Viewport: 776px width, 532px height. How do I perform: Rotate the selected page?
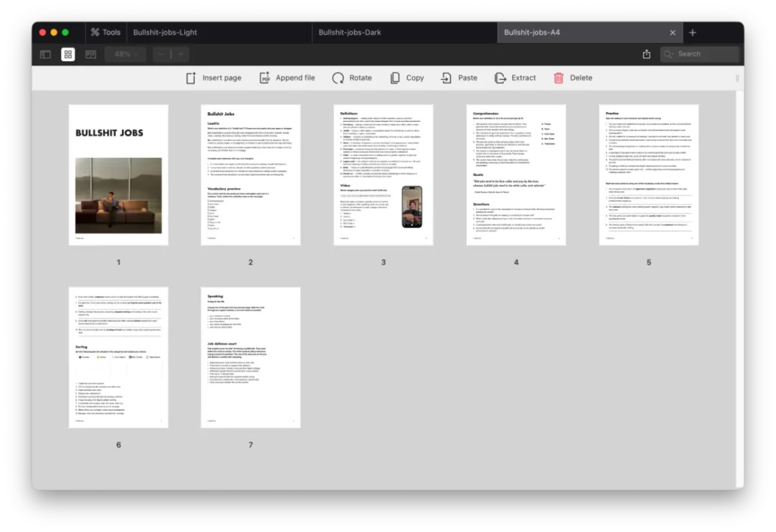[x=338, y=78]
